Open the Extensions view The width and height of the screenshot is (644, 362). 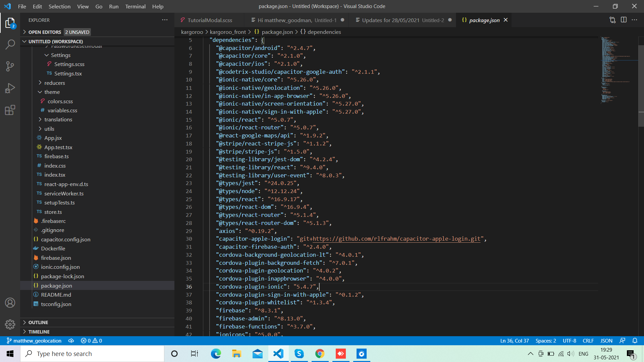(10, 110)
